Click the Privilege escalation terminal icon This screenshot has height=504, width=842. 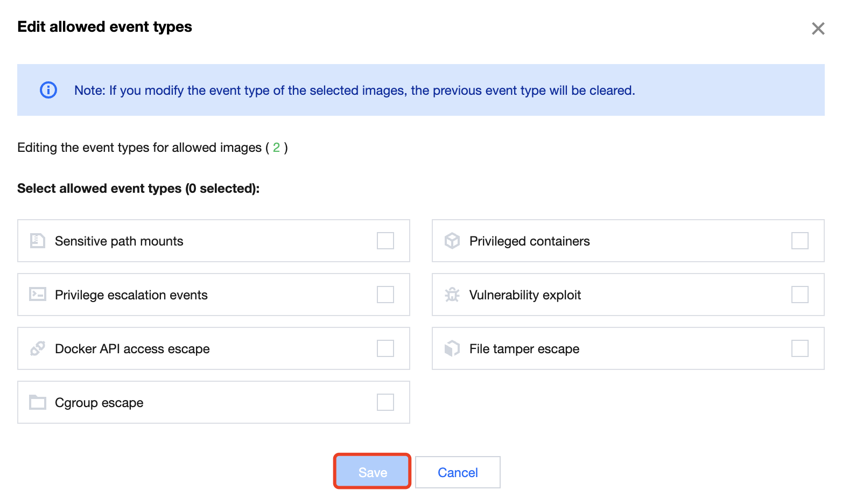pos(37,295)
